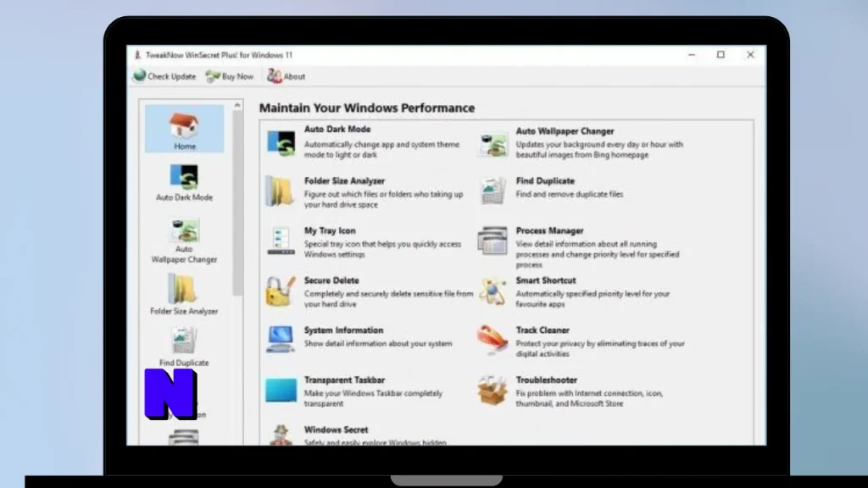The image size is (868, 488).
Task: Click the Buy Now toolbar button
Action: (x=229, y=76)
